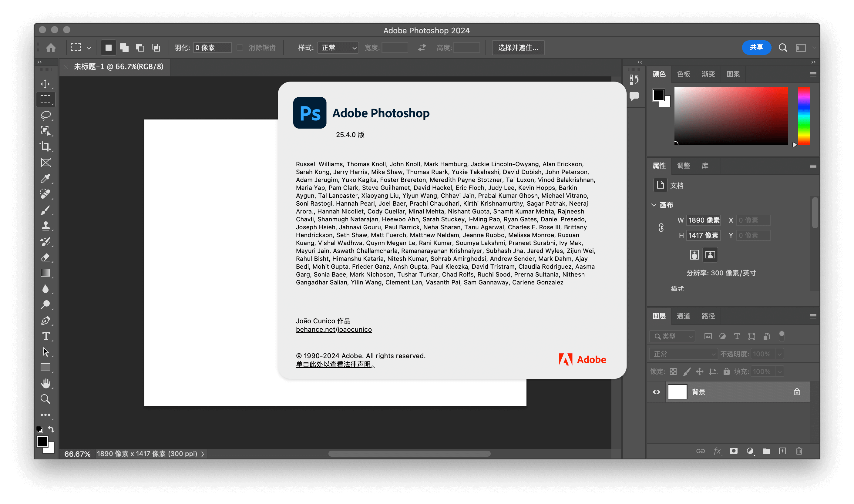This screenshot has width=854, height=504.
Task: Choose Intersect with Selection mode
Action: click(x=156, y=48)
